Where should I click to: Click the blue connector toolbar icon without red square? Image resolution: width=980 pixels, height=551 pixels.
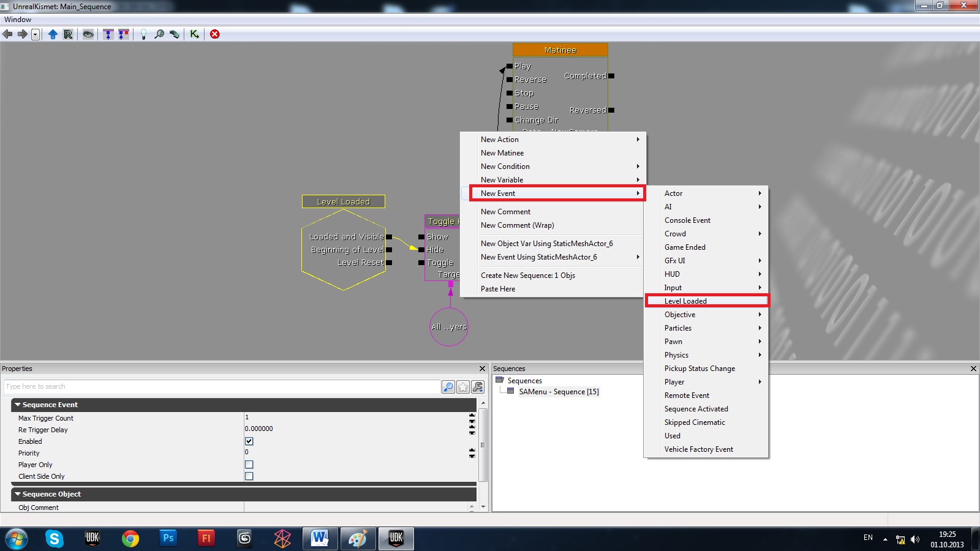click(x=108, y=34)
